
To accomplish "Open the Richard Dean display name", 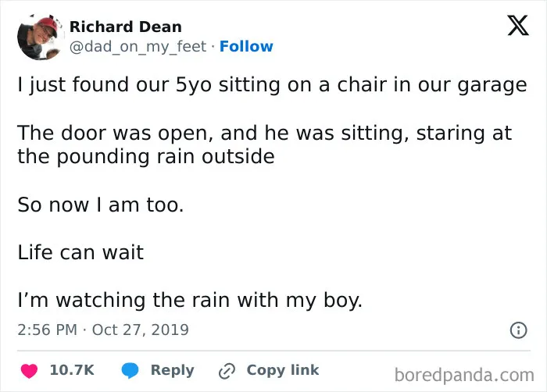I will point(126,27).
